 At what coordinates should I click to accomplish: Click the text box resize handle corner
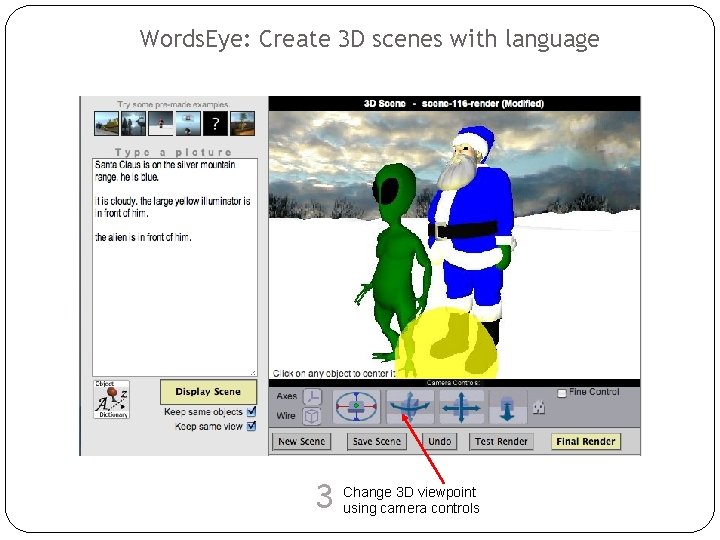point(253,373)
